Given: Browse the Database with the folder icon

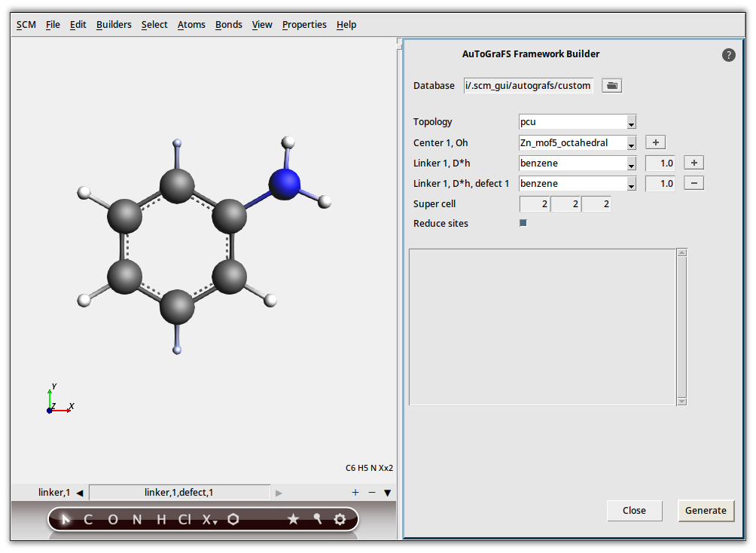Looking at the screenshot, I should [611, 85].
